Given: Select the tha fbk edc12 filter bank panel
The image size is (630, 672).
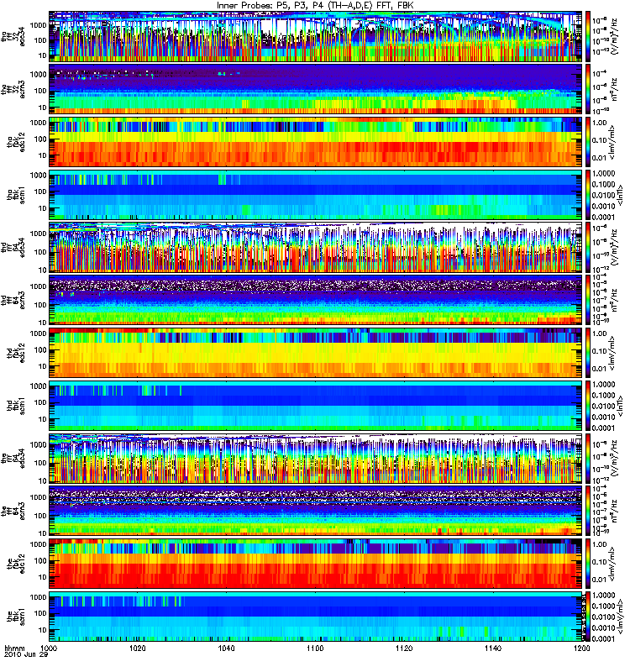Looking at the screenshot, I should 316,142.
